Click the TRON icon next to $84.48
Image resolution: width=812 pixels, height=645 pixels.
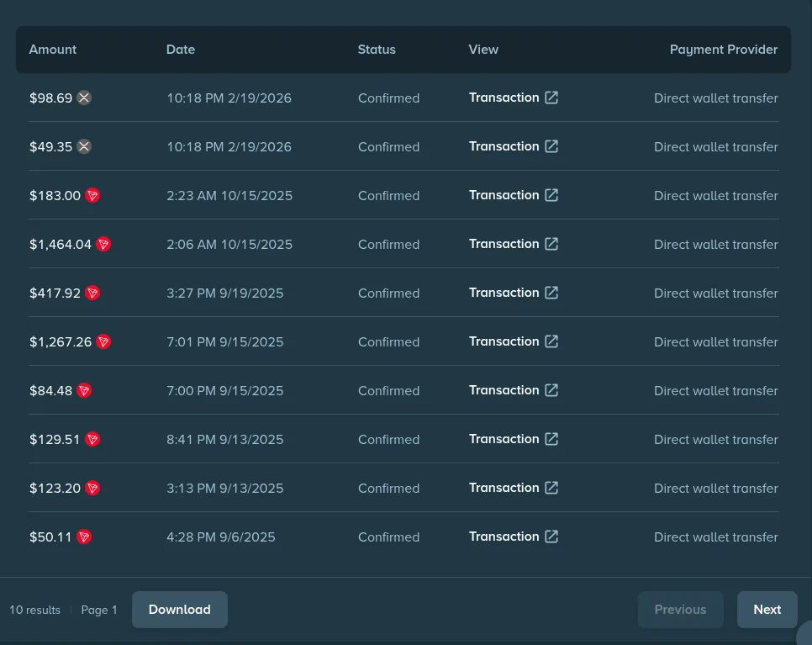click(84, 390)
